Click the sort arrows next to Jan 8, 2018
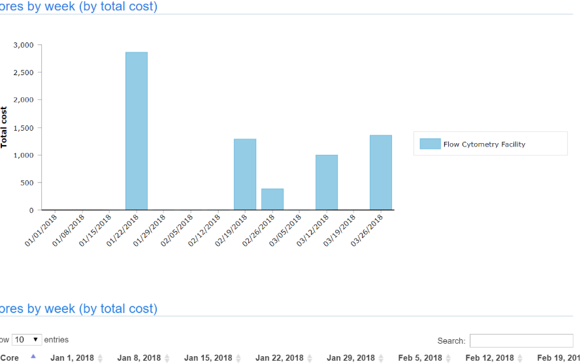Screen dimensions: 588x364 click(167, 358)
